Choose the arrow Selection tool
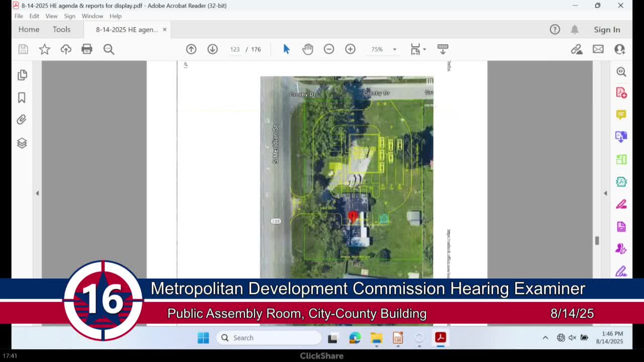 286,49
